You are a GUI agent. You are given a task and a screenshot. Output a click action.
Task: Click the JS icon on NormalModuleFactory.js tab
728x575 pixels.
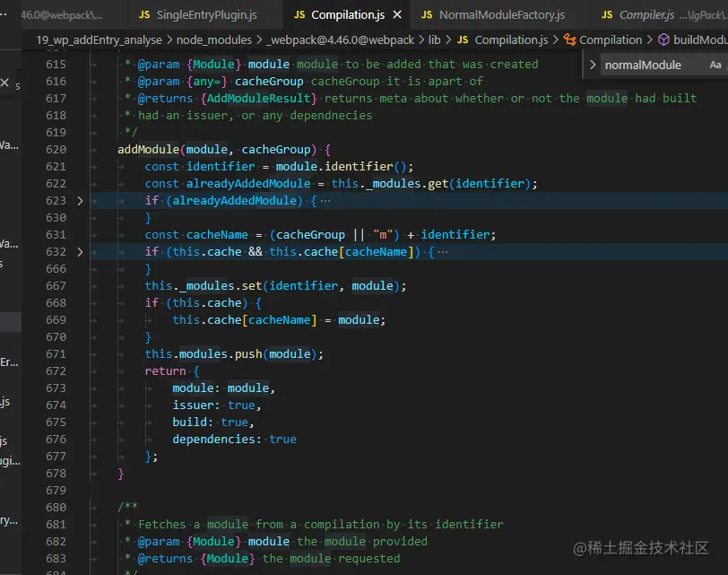pos(427,15)
